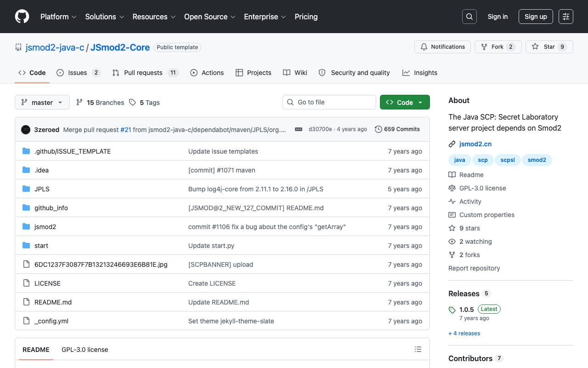The image size is (588, 368).
Task: Select the smod2 topic tag
Action: pos(537,160)
